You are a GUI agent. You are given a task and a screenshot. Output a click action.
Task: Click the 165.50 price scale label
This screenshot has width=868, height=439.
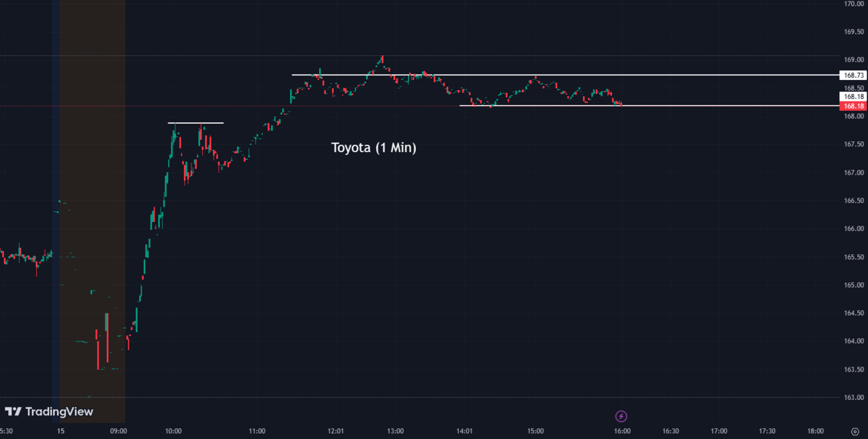pos(854,257)
